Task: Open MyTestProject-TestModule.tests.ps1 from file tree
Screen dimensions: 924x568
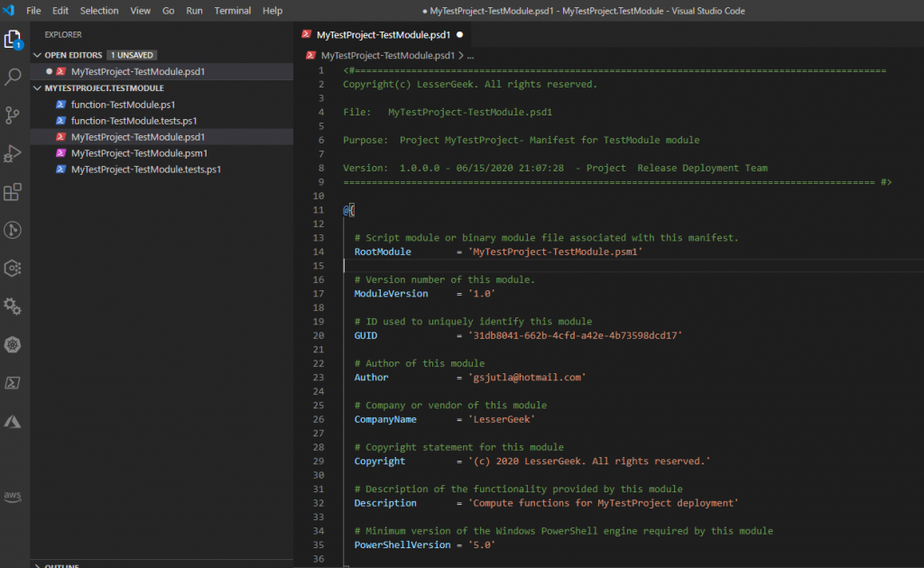Action: point(146,169)
